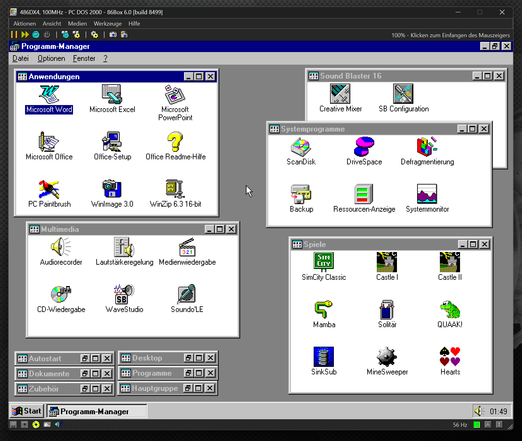
Task: Restore the Dokumente group window
Action: (85, 374)
